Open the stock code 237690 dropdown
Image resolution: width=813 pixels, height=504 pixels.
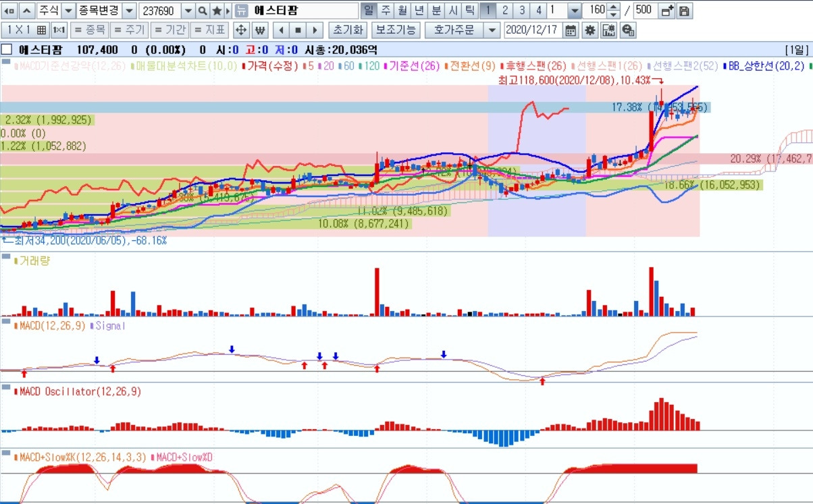[x=188, y=11]
